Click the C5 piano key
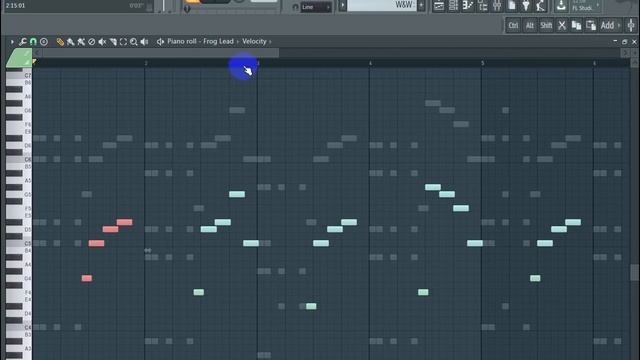The width and height of the screenshot is (640, 360). coord(19,243)
